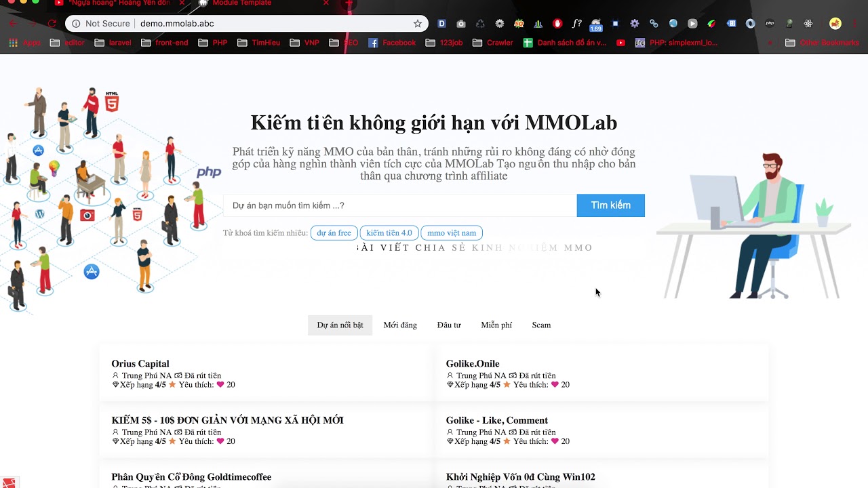868x488 pixels.
Task: Open the Facebook bookmark
Action: coord(392,43)
